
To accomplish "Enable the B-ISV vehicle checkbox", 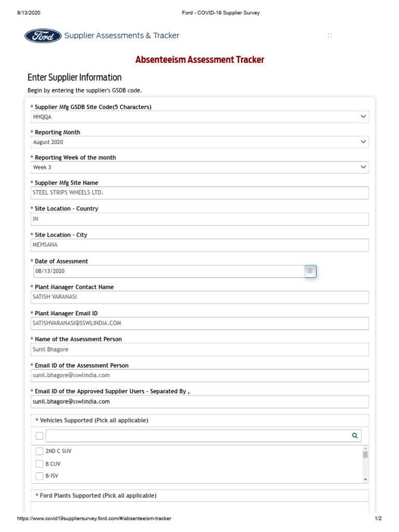I will (x=39, y=476).
